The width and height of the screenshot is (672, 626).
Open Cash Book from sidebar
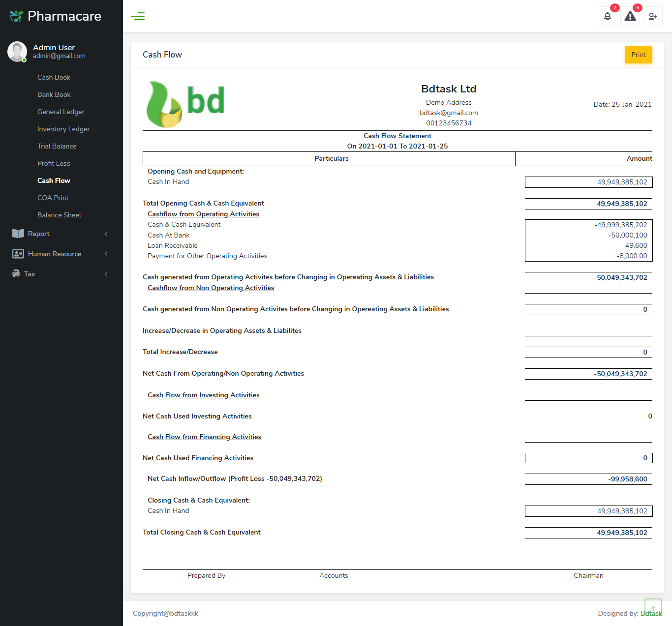54,77
